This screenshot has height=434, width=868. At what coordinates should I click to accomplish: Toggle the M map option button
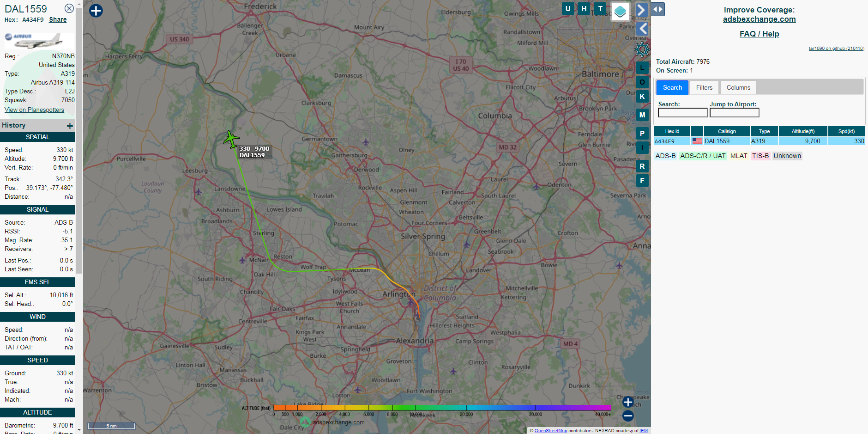(x=642, y=115)
